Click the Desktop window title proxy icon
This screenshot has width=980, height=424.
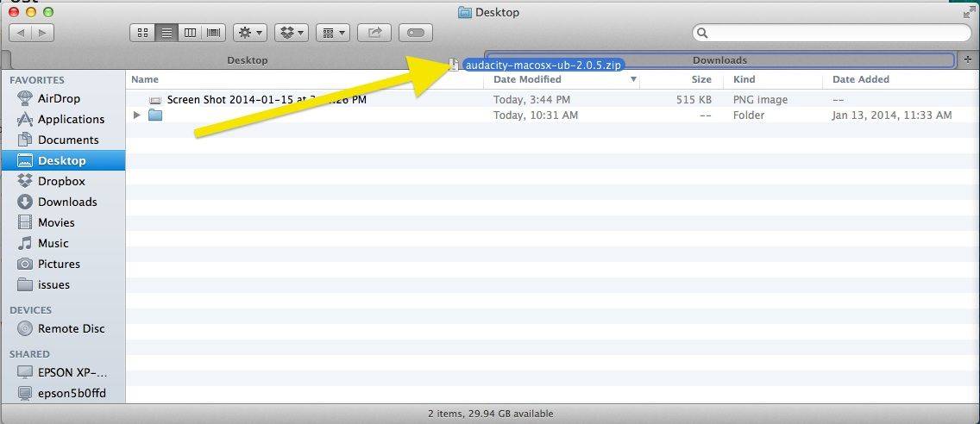(464, 12)
